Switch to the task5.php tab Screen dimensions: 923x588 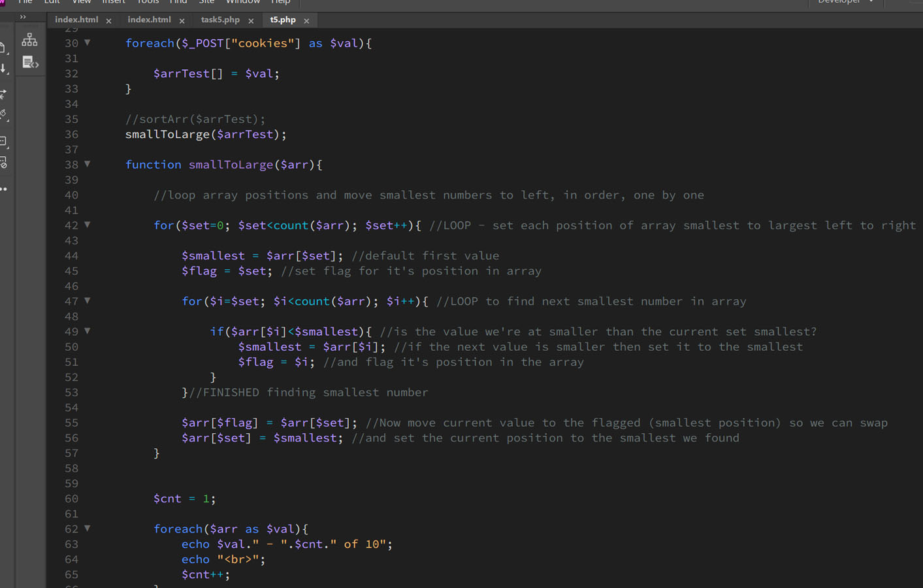pyautogui.click(x=220, y=20)
